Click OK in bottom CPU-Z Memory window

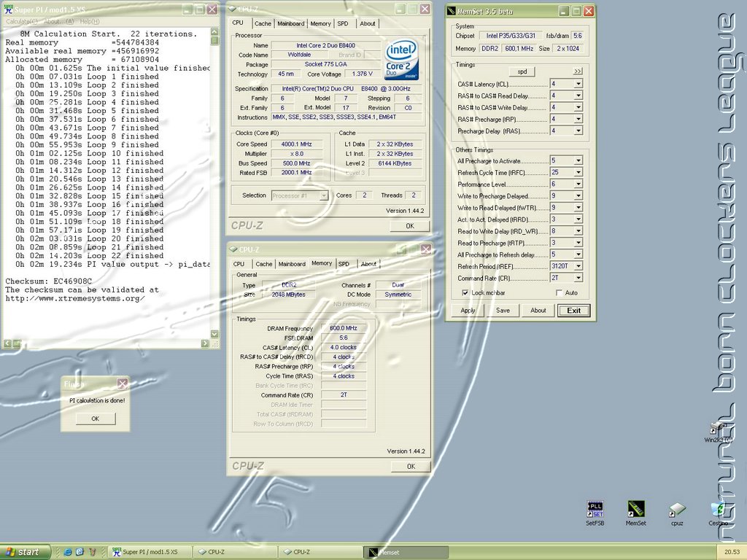411,466
